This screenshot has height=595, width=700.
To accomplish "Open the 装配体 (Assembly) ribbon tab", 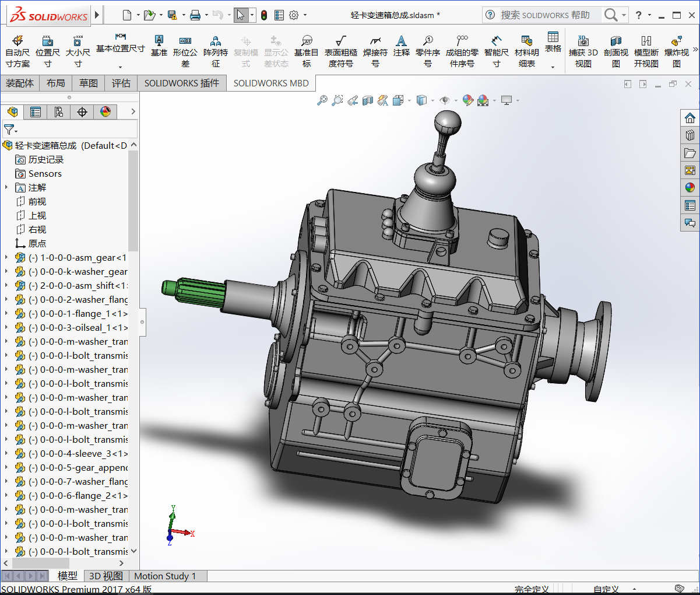I will pyautogui.click(x=20, y=83).
